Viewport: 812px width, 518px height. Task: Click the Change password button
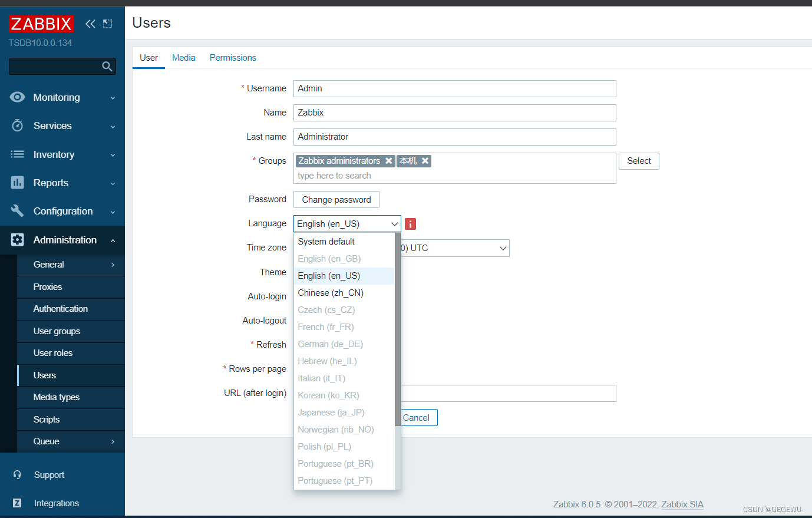point(336,200)
